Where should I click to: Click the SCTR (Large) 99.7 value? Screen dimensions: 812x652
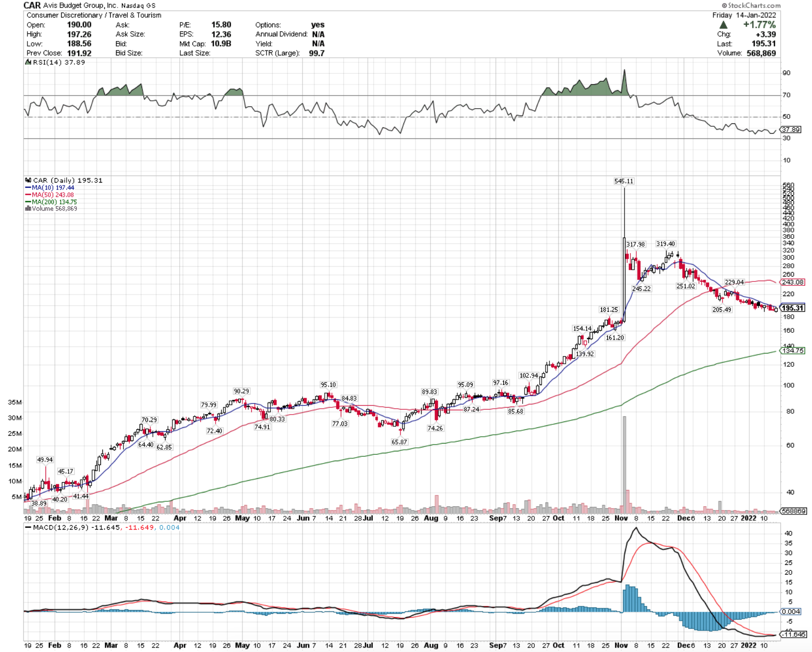point(316,53)
